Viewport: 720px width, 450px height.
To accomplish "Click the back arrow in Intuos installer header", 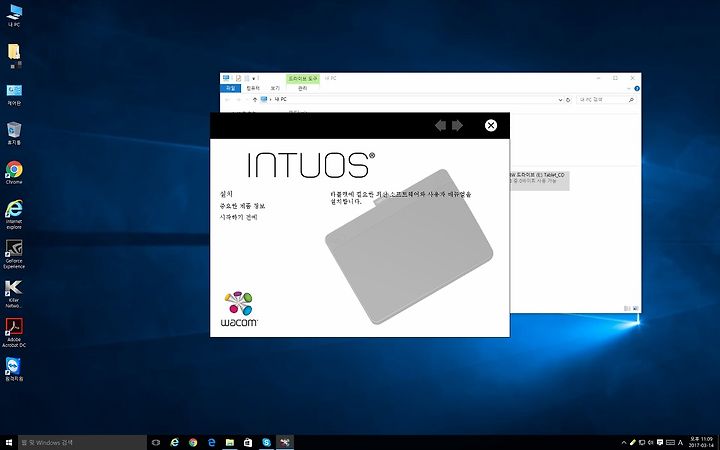I will [x=440, y=125].
